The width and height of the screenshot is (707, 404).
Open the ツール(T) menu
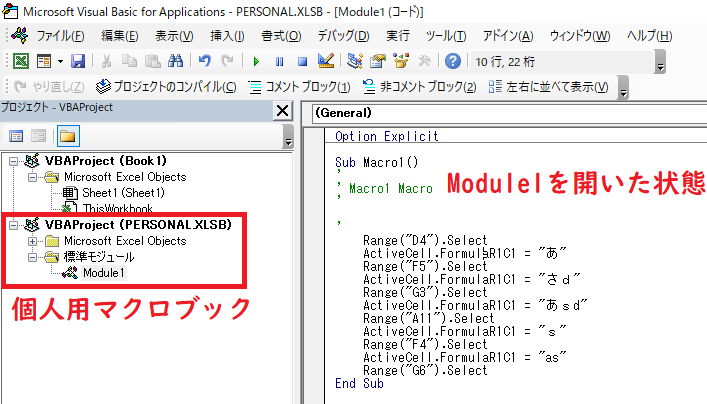pyautogui.click(x=446, y=36)
